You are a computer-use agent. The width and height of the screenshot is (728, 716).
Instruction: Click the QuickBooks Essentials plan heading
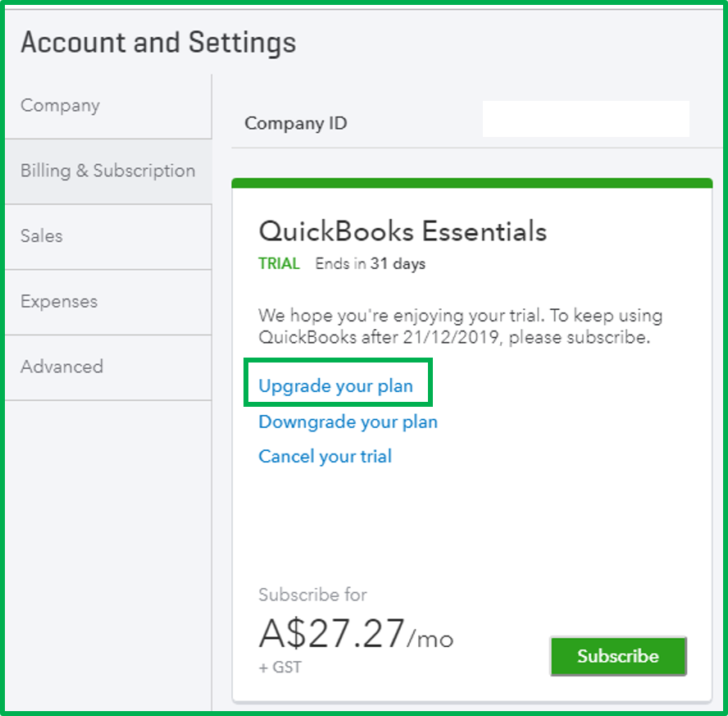pyautogui.click(x=403, y=231)
